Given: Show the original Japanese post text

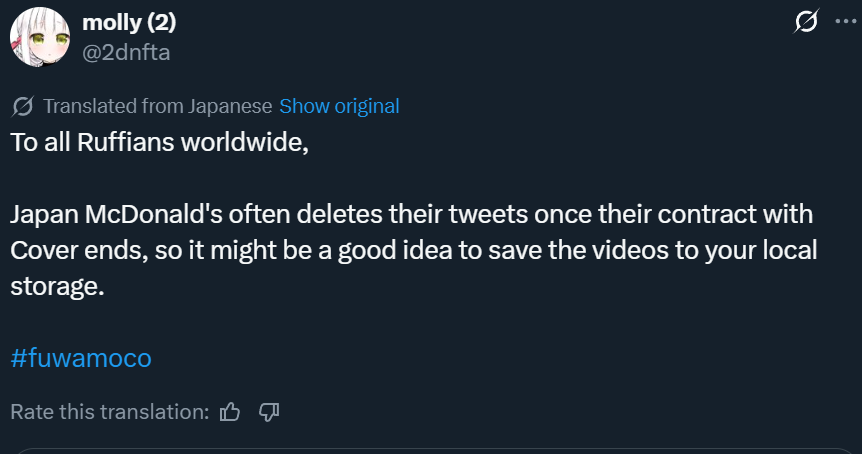Looking at the screenshot, I should pos(339,106).
